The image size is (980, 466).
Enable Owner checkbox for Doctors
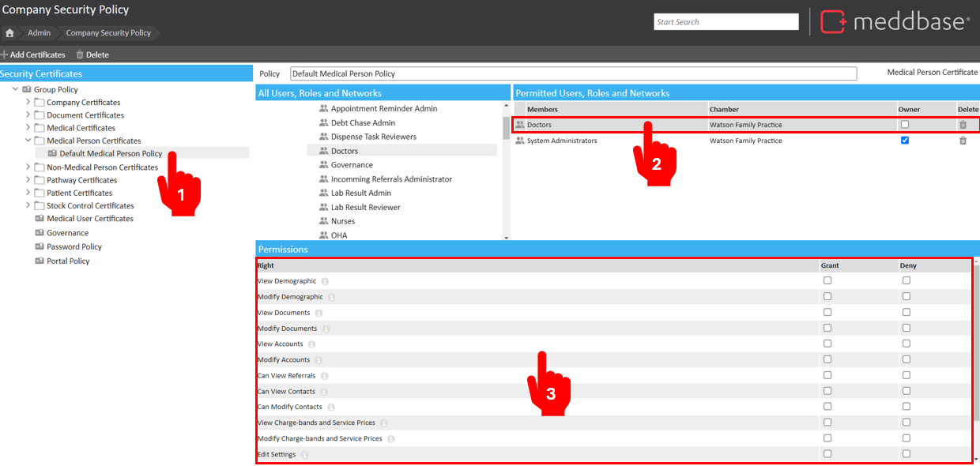coord(905,125)
